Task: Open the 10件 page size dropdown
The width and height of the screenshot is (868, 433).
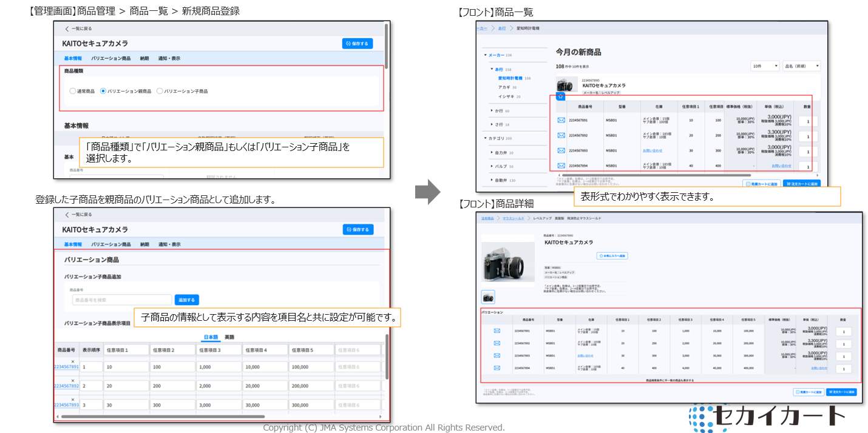Action: [x=765, y=65]
